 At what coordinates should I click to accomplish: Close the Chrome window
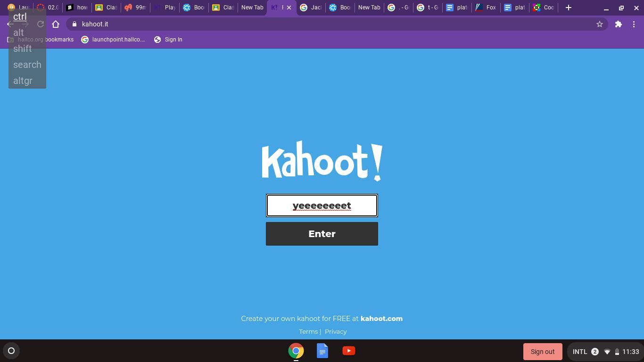tap(636, 8)
